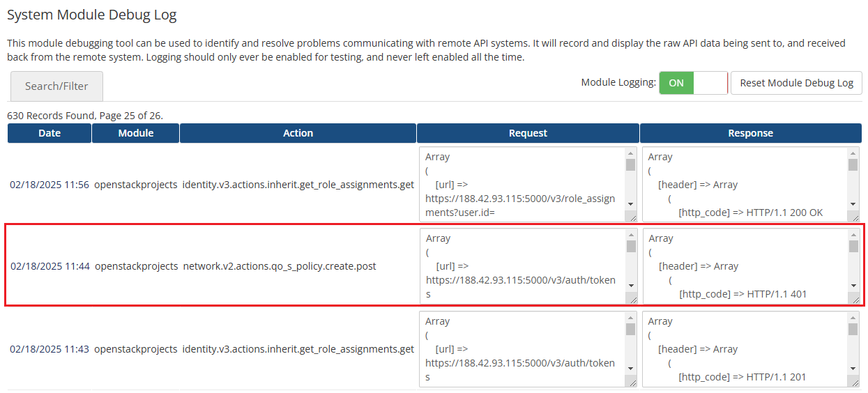Click Reset Module Debug Log button
Screen dimensions: 868x393
796,83
